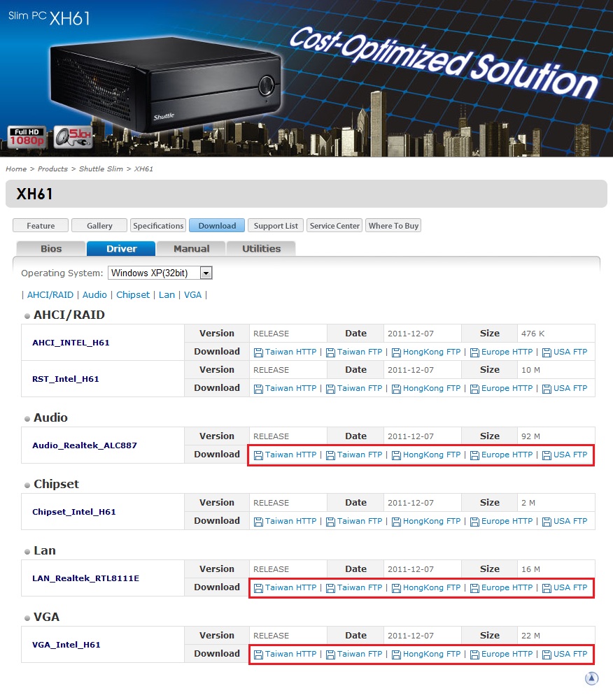
Task: Click the Audio_Realtek_ALC887 driver name
Action: coord(85,445)
